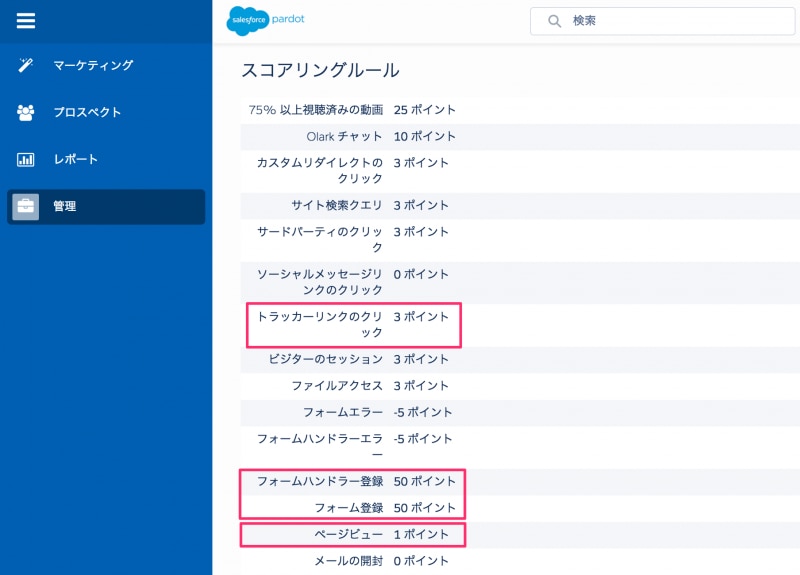Click the admin briefcase icon
Screen dimensions: 800x575
pos(26,207)
